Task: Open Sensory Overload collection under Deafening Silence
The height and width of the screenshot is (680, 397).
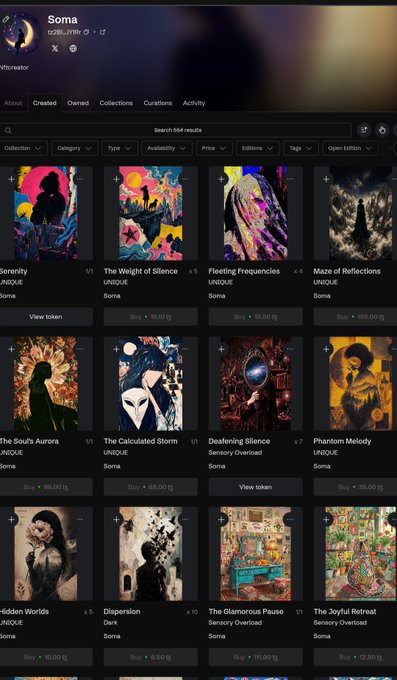Action: (x=235, y=452)
